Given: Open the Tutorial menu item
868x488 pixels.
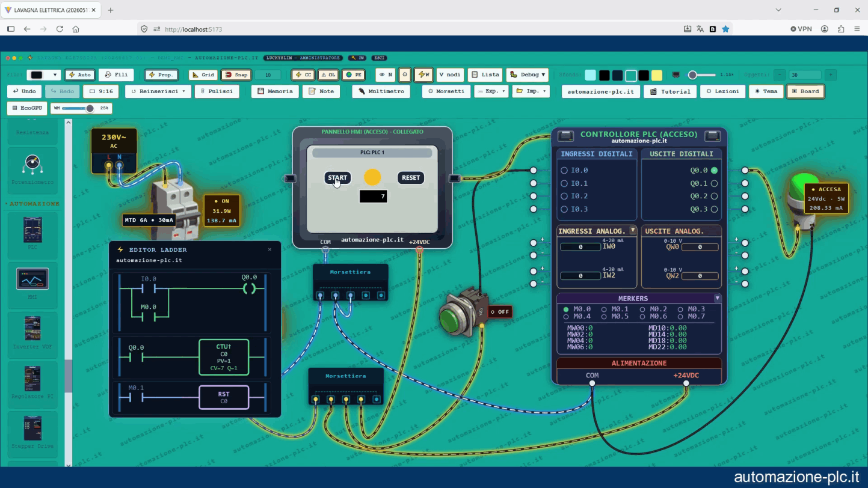Looking at the screenshot, I should [x=671, y=91].
